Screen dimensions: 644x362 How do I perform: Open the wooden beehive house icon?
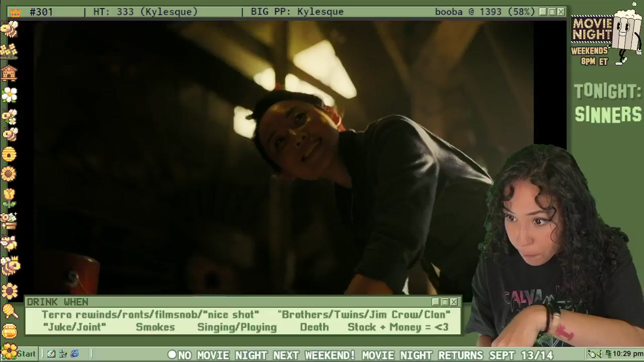pos(9,73)
